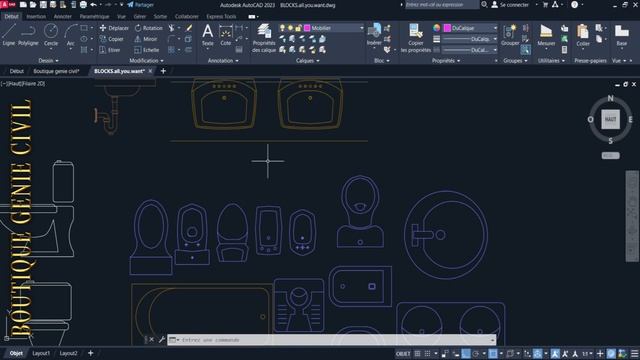The height and width of the screenshot is (360, 640).
Task: Click the Mesurer tool
Action: coord(546,35)
